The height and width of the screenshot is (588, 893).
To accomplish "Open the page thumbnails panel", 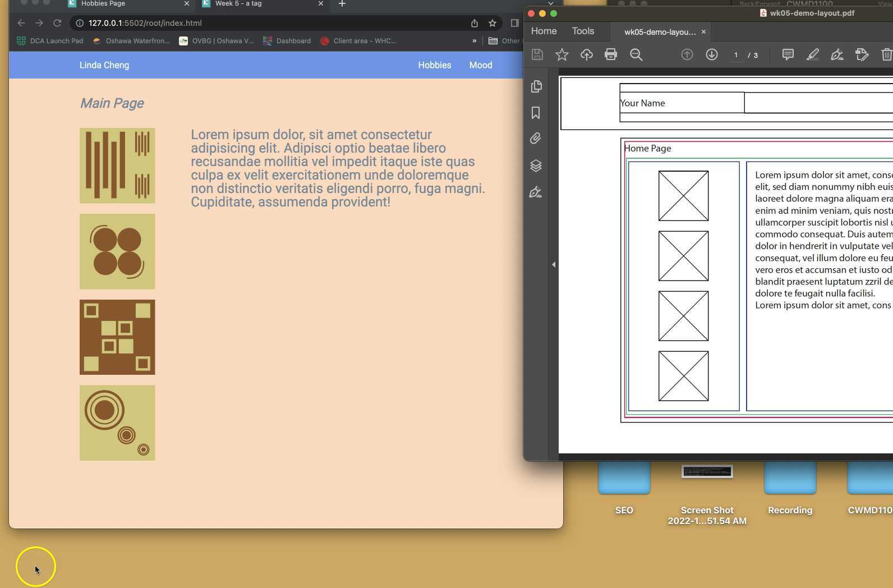I will [x=536, y=86].
